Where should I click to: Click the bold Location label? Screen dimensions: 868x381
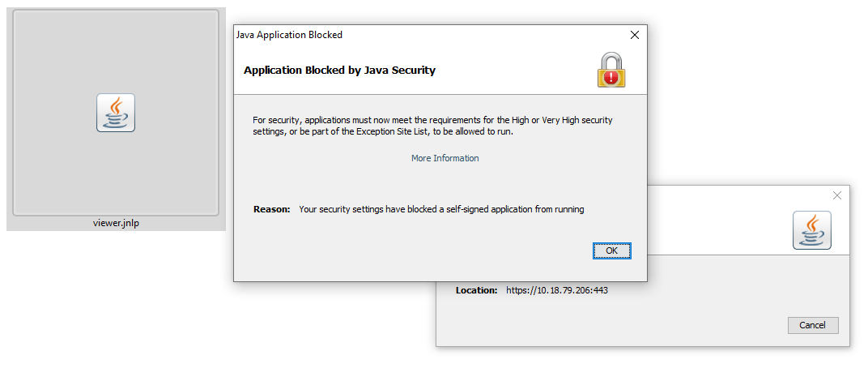point(477,290)
